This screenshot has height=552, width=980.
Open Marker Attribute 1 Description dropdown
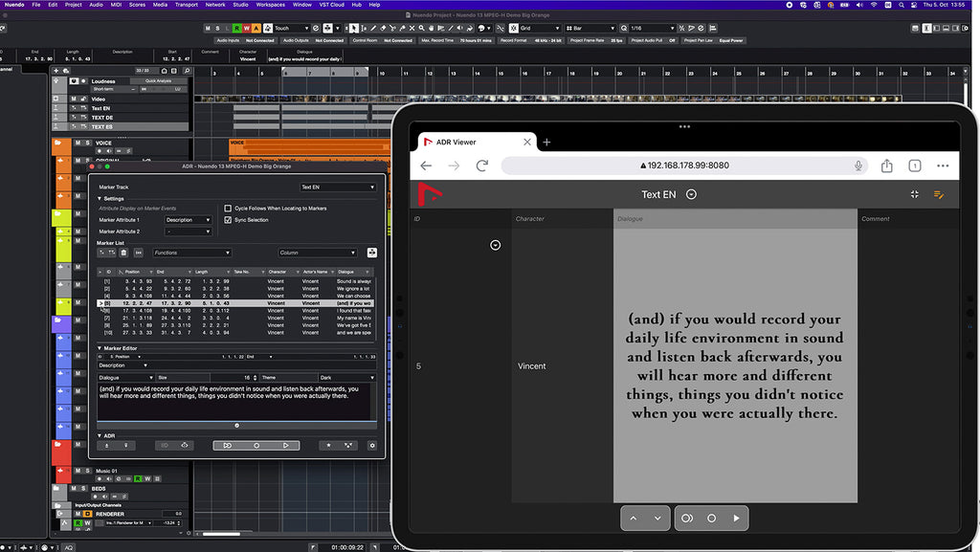point(189,220)
